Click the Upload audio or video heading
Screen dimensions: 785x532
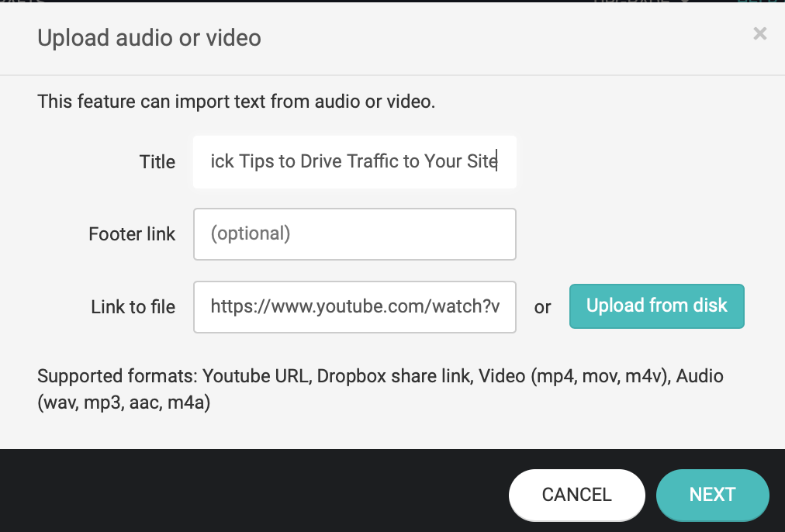149,38
